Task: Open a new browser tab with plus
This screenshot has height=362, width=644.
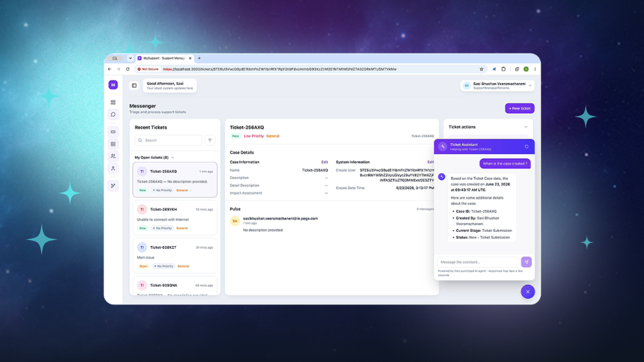Action: point(200,58)
